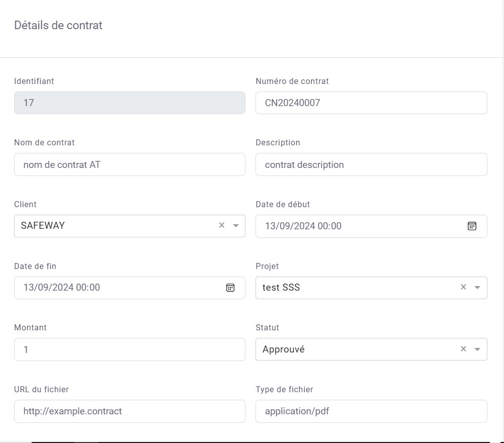The width and height of the screenshot is (504, 443).
Task: Clear the SAFEWAY client selection
Action: click(221, 225)
